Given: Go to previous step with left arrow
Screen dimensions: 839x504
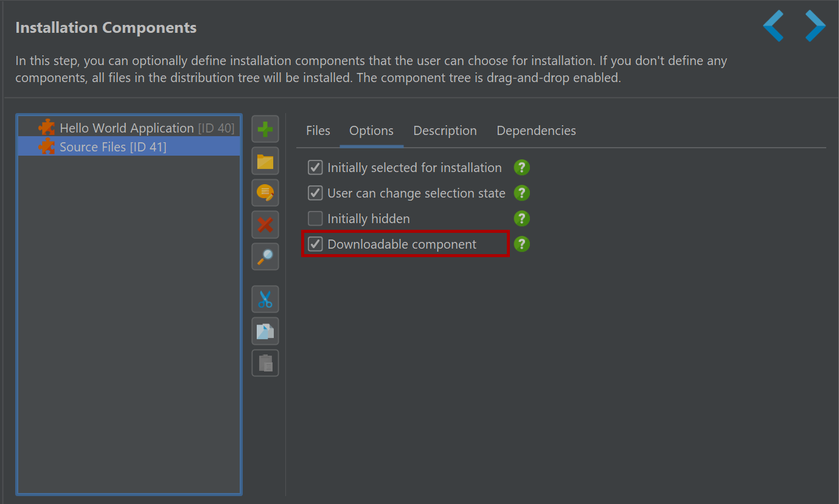Looking at the screenshot, I should (x=773, y=26).
